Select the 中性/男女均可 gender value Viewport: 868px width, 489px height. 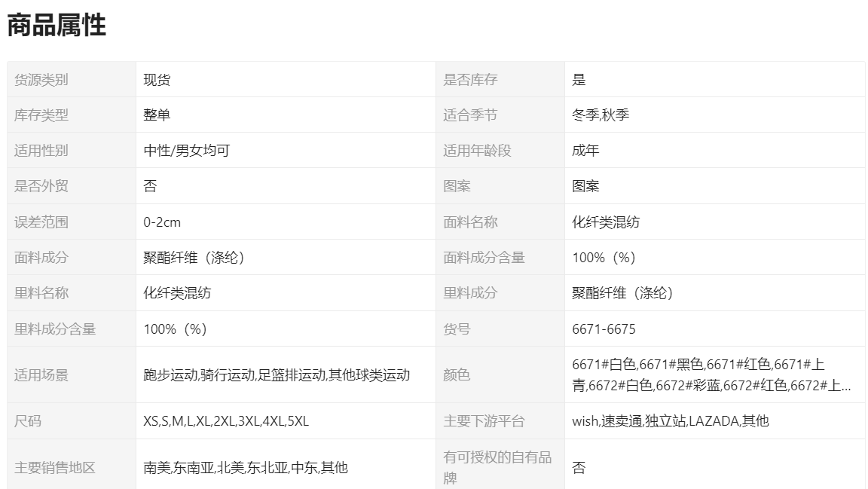(186, 150)
